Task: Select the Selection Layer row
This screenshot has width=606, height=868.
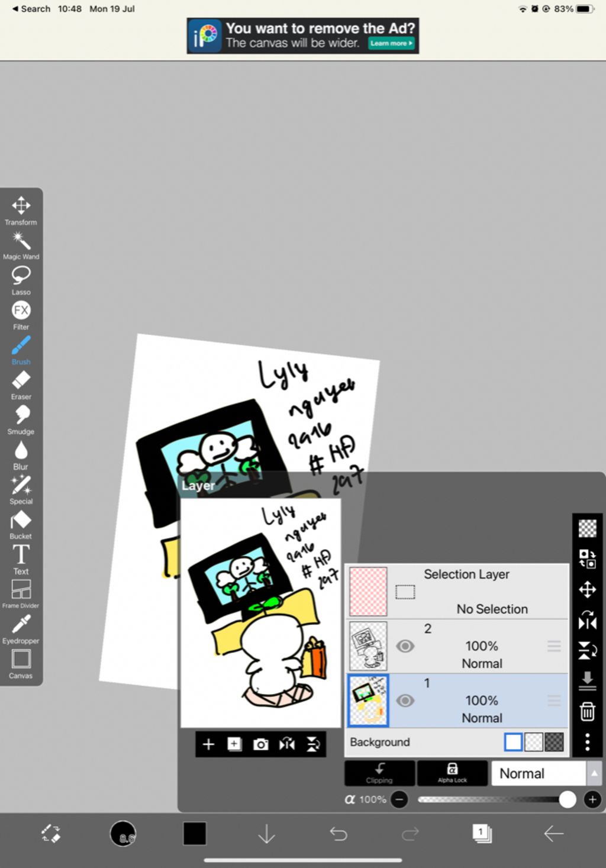Action: (456, 592)
